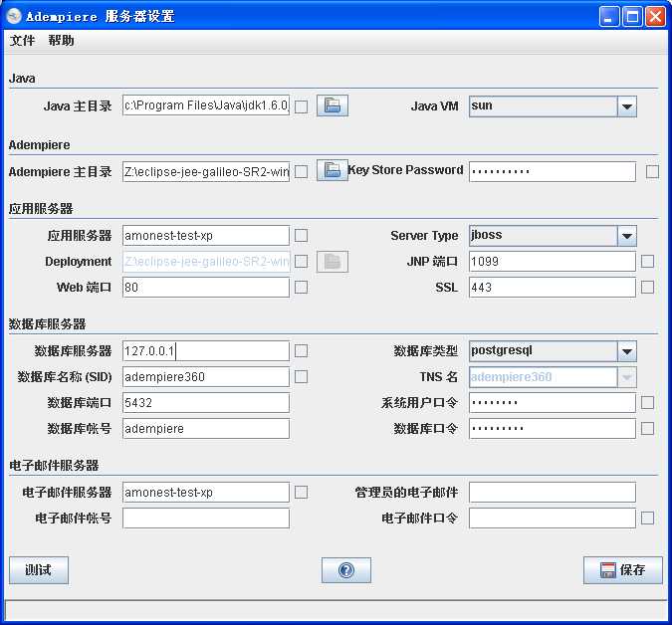The width and height of the screenshot is (672, 625).
Task: Toggle the 系统用户口令 checkbox
Action: point(647,403)
